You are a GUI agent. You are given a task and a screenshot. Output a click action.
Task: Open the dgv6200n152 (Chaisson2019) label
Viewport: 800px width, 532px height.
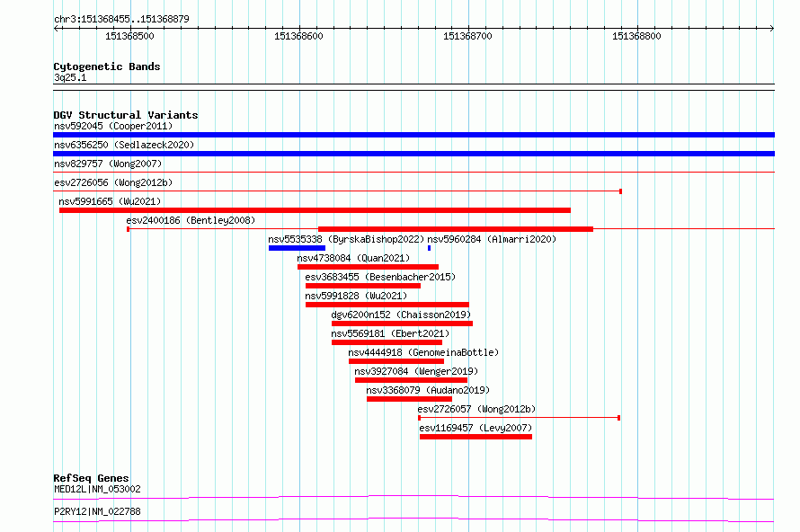click(401, 315)
